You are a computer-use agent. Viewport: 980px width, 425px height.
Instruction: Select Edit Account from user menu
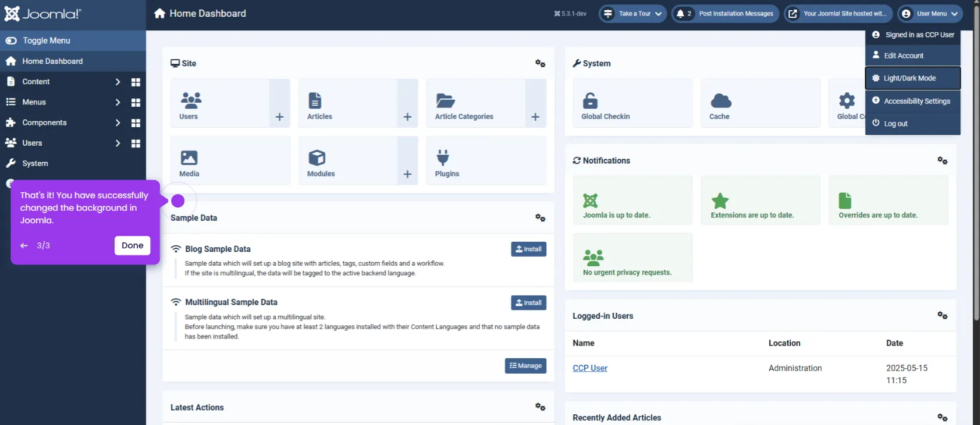coord(913,56)
